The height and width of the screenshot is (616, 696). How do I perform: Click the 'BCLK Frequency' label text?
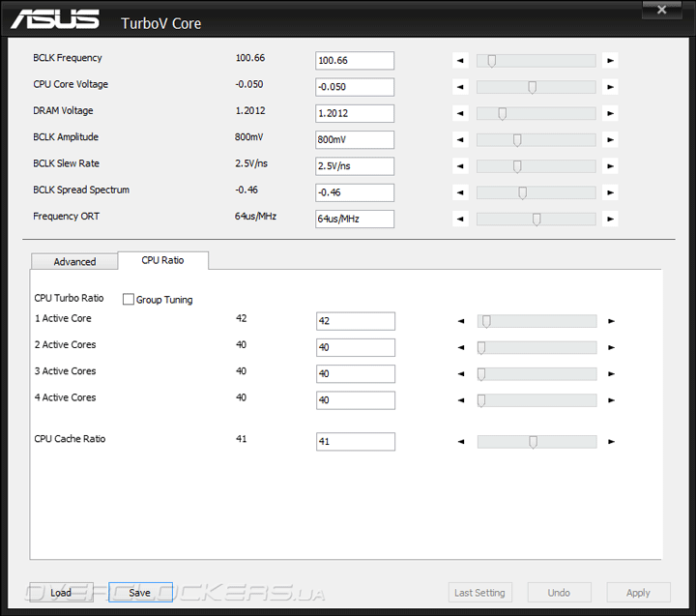point(68,58)
